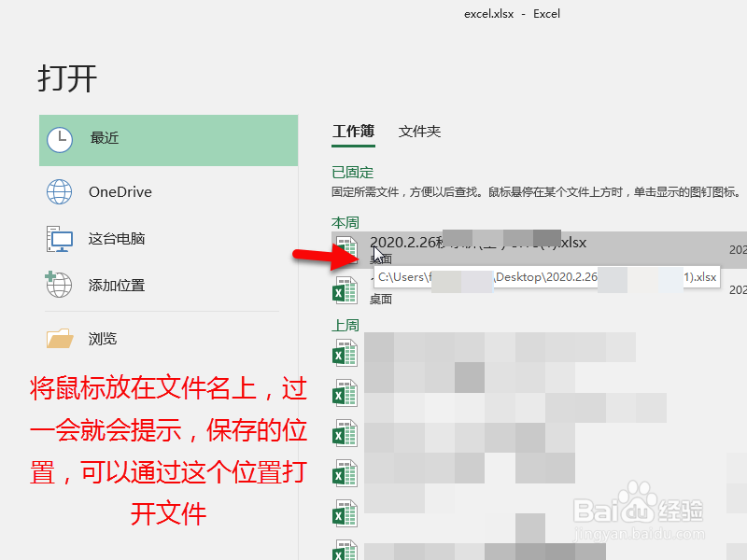747x560 pixels.
Task: Select the 最近 (Recent) location
Action: (x=169, y=141)
